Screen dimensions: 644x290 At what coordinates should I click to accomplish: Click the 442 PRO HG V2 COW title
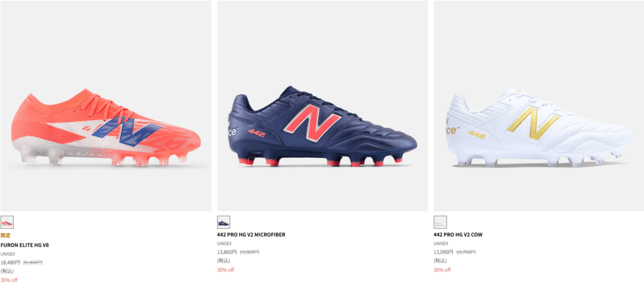[x=458, y=235]
